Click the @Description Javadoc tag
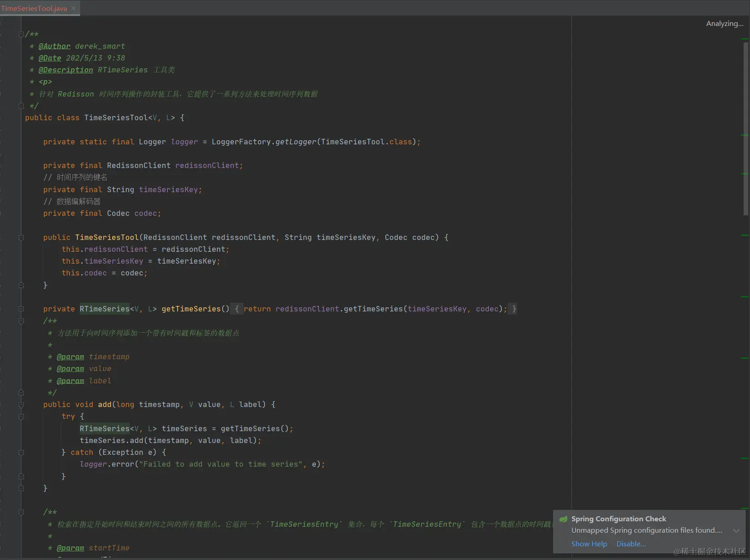Image resolution: width=750 pixels, height=560 pixels. click(66, 70)
